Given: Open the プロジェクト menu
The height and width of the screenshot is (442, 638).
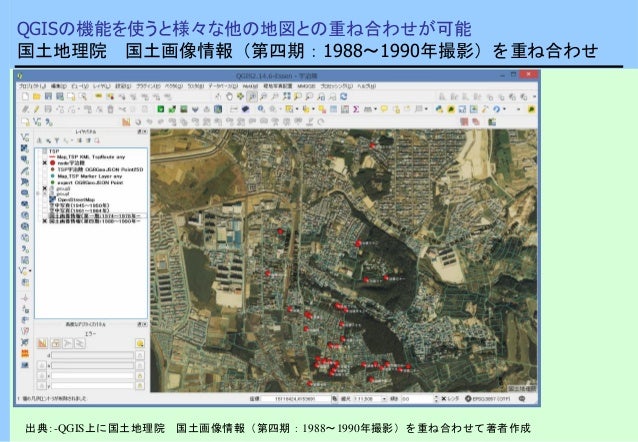Looking at the screenshot, I should [x=32, y=86].
